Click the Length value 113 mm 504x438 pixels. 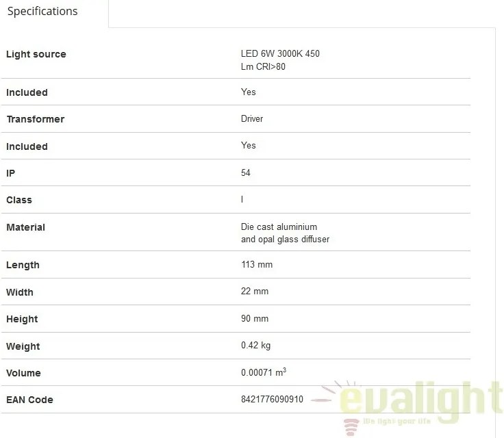[x=257, y=264]
